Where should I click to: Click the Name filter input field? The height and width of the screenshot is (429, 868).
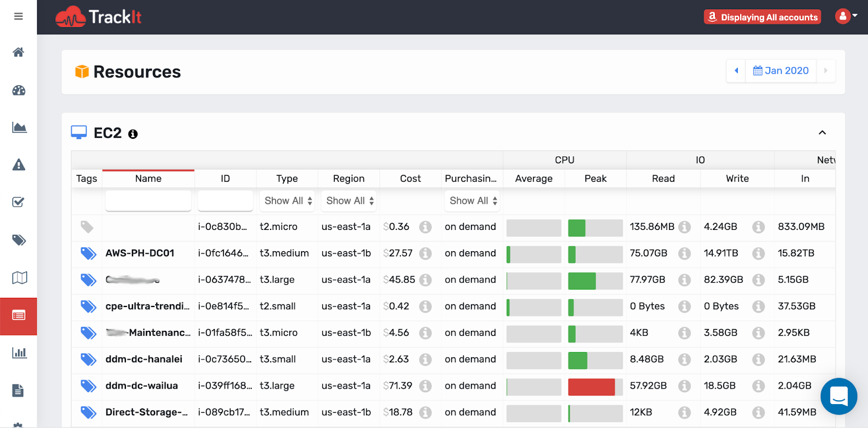148,201
